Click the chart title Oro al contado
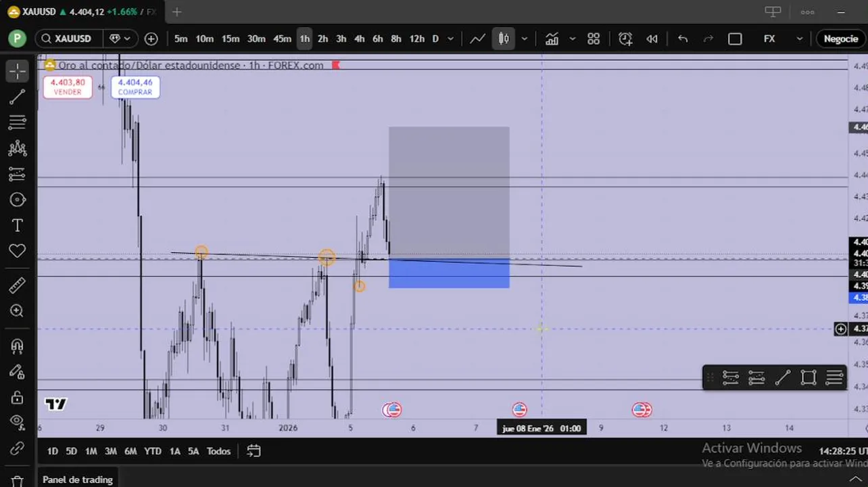This screenshot has height=487, width=868. (x=191, y=66)
